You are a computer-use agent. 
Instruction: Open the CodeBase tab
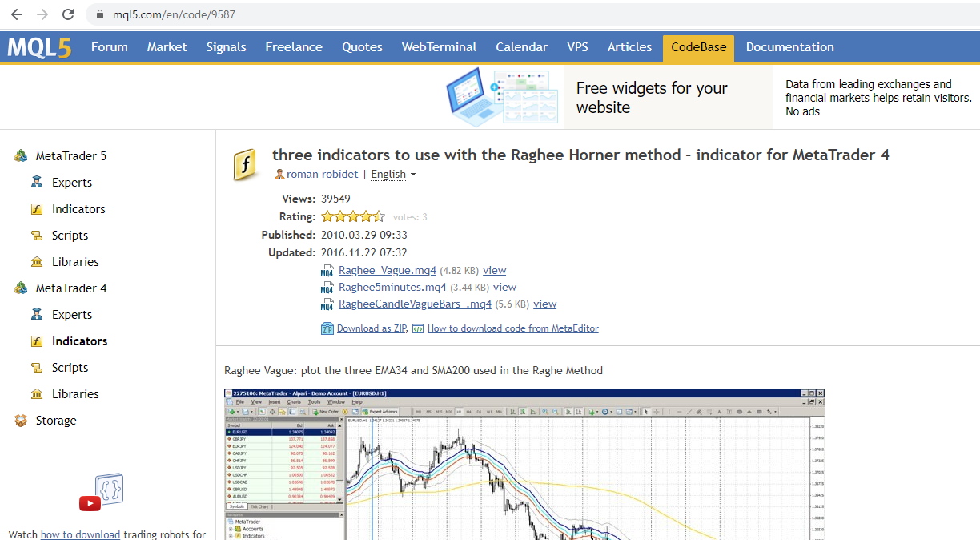(698, 47)
